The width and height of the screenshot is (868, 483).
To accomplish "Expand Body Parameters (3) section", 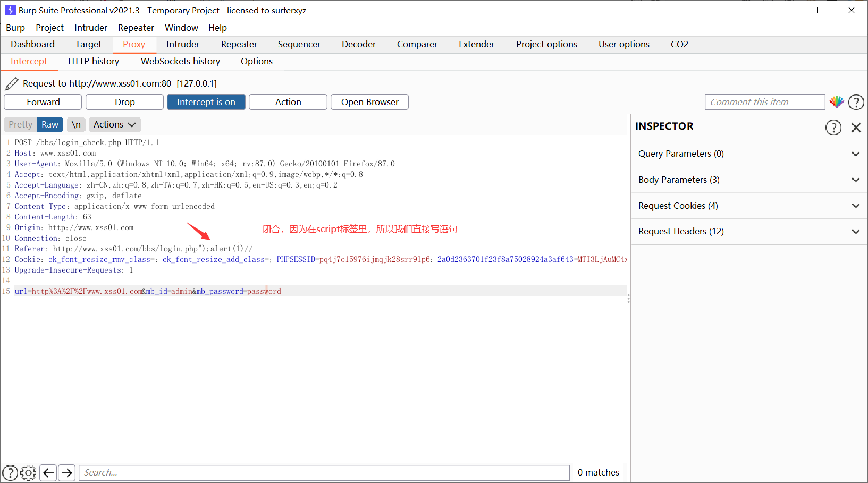I will (749, 180).
